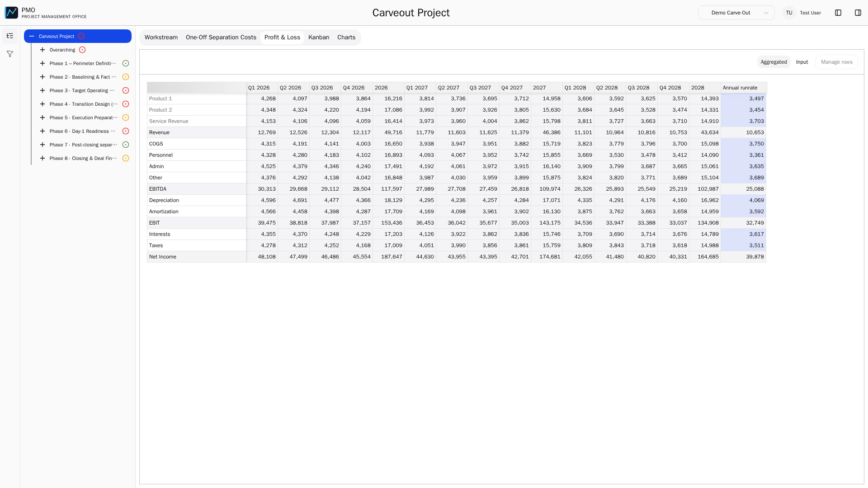
Task: Click the green status circle on Phase 1
Action: 126,63
